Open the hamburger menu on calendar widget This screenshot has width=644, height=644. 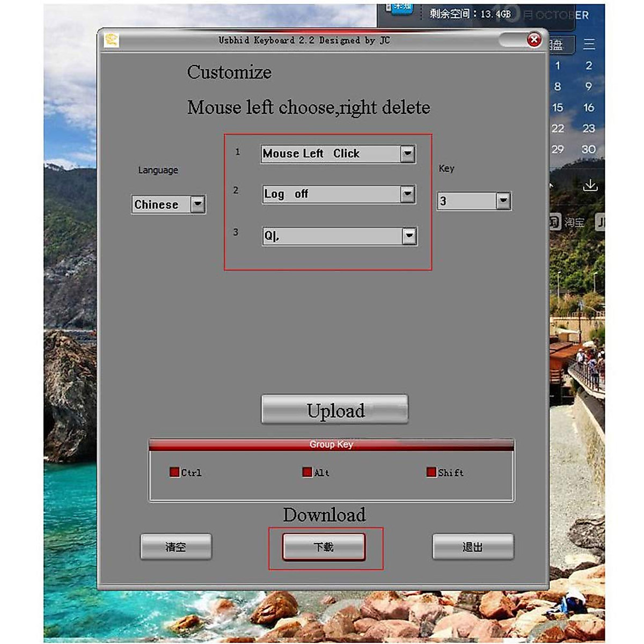(x=589, y=44)
